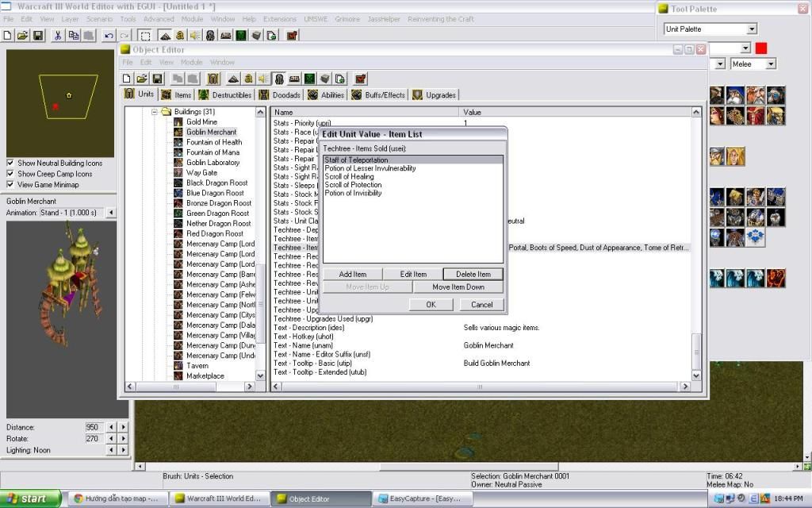Image resolution: width=812 pixels, height=508 pixels.
Task: Click the Animation selector arrow button
Action: (111, 213)
